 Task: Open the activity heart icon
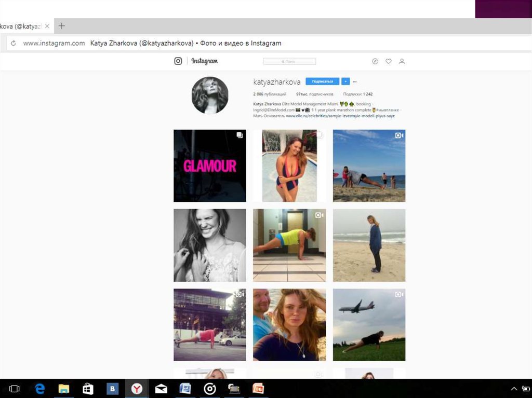389,61
